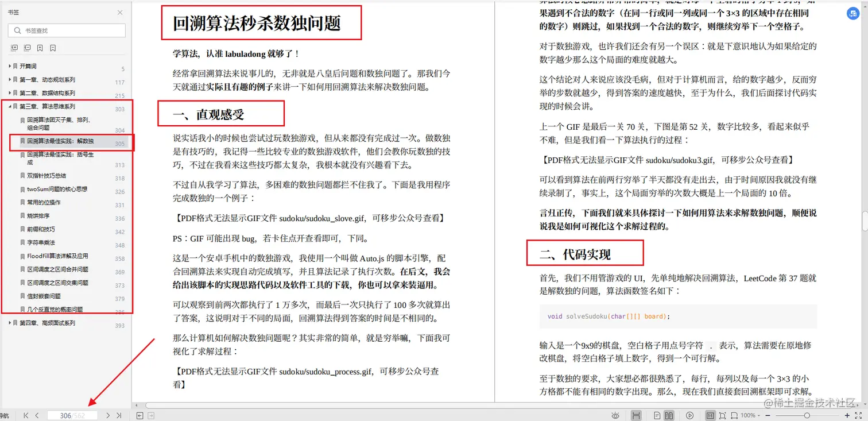Delete the selected bookmark
868x421 pixels.
point(52,47)
